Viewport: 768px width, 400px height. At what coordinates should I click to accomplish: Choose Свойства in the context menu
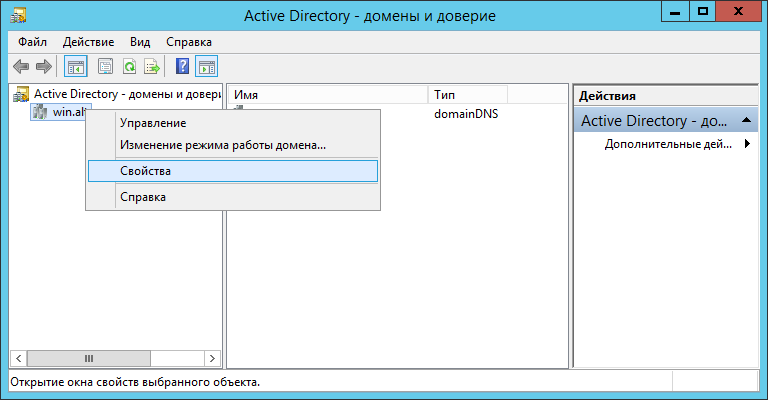[x=145, y=171]
